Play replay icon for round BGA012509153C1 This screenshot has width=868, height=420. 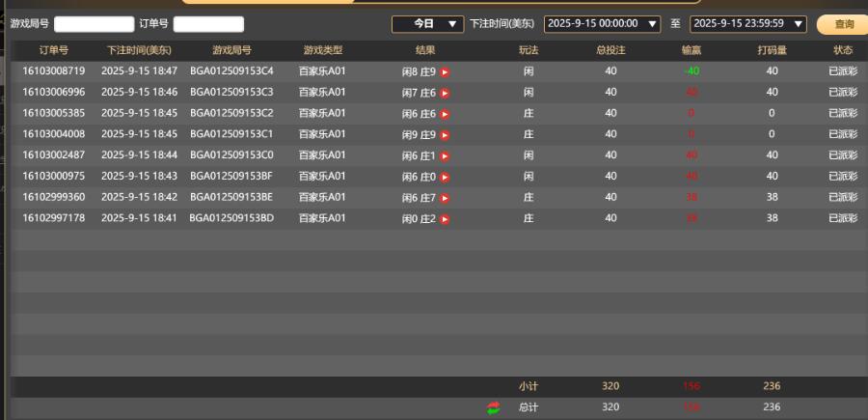point(445,135)
